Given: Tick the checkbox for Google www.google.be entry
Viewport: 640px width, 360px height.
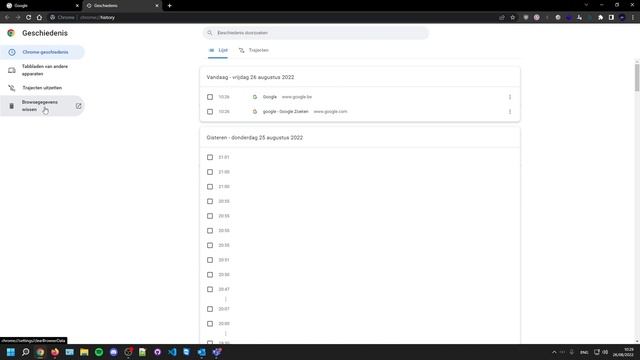Looking at the screenshot, I should (x=210, y=97).
